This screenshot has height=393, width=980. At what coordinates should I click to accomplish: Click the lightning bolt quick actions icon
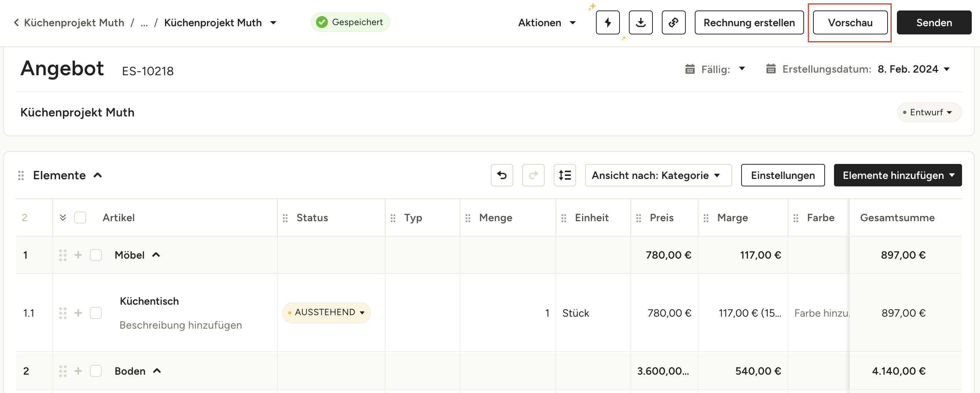(x=608, y=22)
